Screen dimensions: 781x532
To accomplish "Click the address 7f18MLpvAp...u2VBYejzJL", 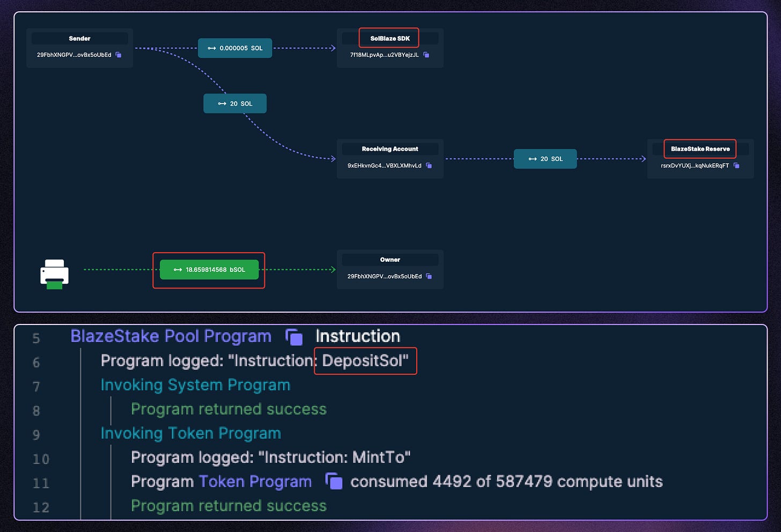I will (385, 55).
